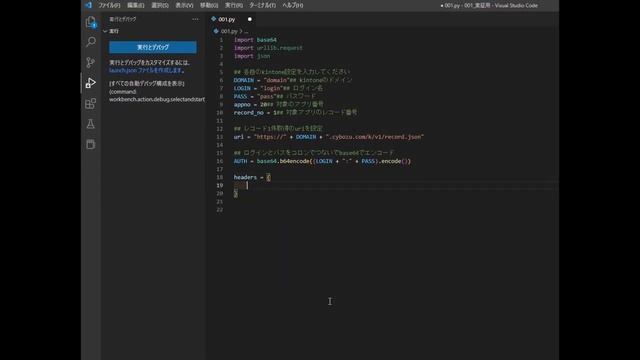640x360 pixels.
Task: Click the AUTH = base64.b64encode line
Action: coord(322,161)
